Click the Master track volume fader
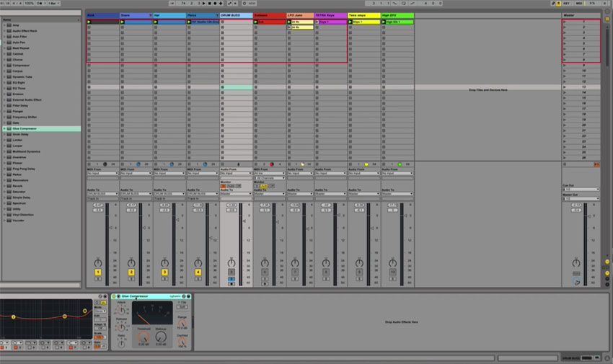Viewport: 613px width, 364px height. coord(589,216)
